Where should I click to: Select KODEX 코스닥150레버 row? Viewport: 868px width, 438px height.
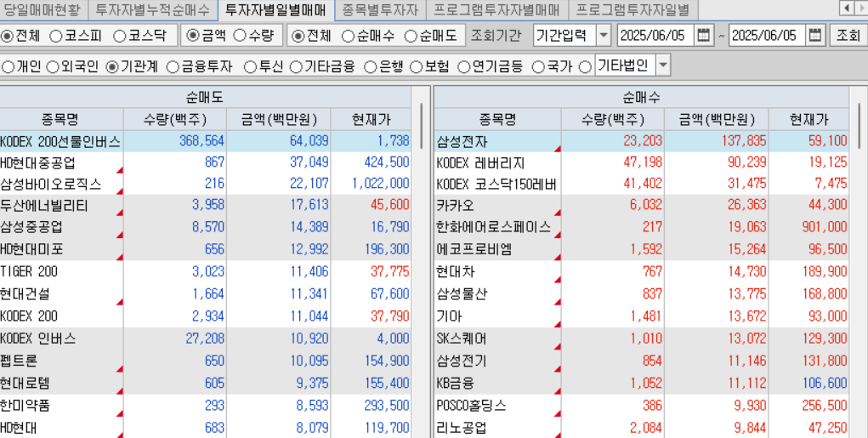641,184
